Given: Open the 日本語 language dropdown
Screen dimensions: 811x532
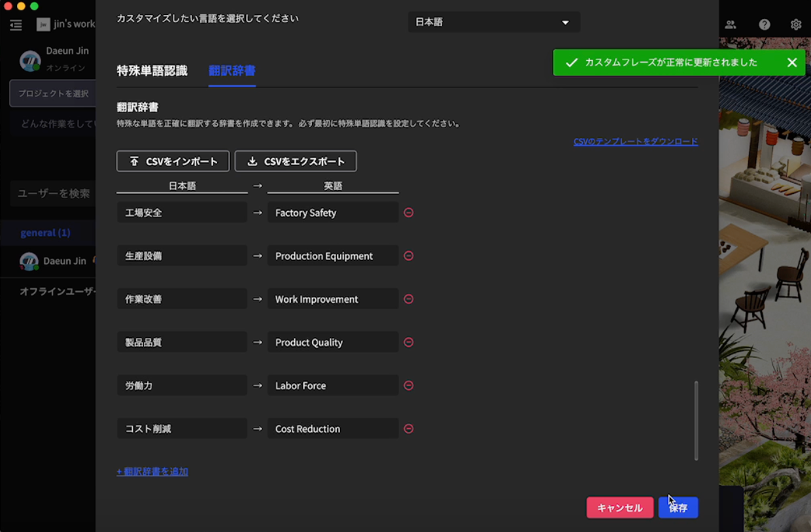Looking at the screenshot, I should pos(494,22).
